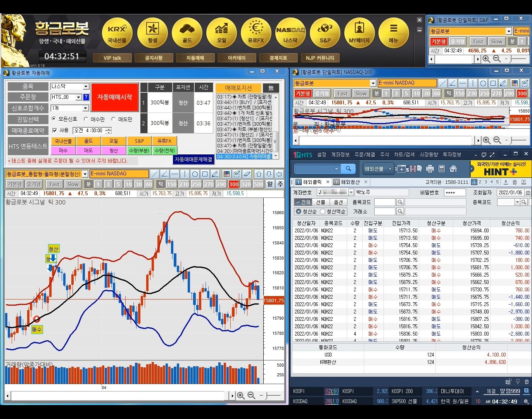Select diagonal line drawing tool in bottom chart
This screenshot has height=419, width=532.
[154, 174]
